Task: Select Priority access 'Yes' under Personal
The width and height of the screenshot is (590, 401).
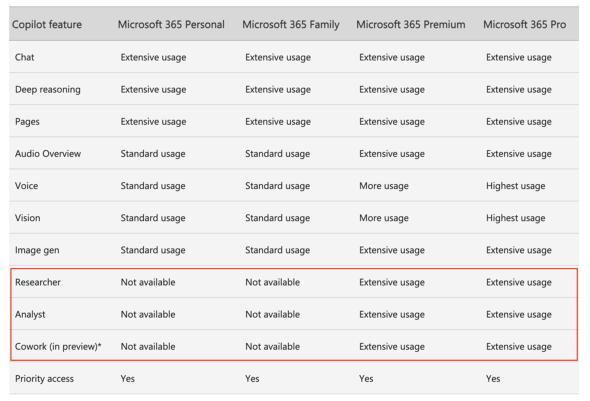Action: tap(128, 379)
